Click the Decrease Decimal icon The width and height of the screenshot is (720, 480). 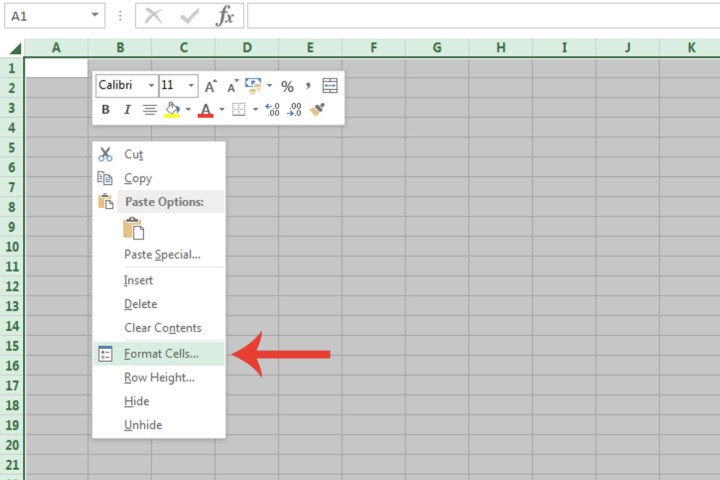pyautogui.click(x=294, y=110)
